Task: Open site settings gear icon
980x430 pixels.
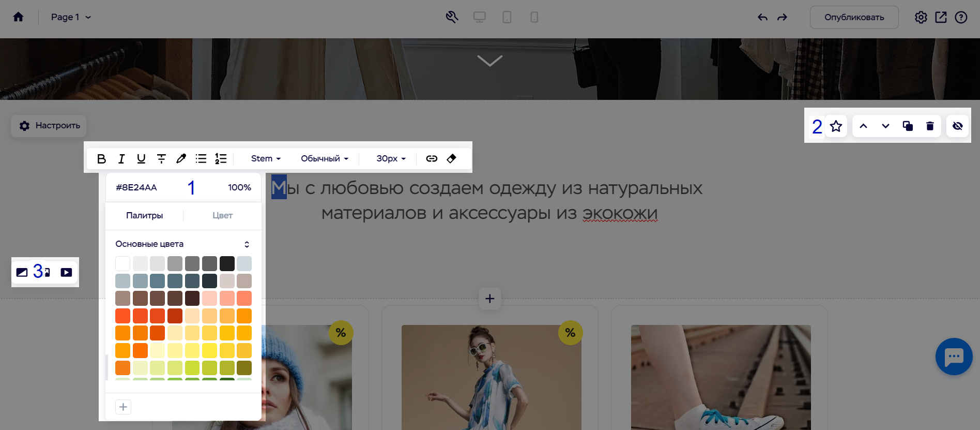Action: [921, 17]
